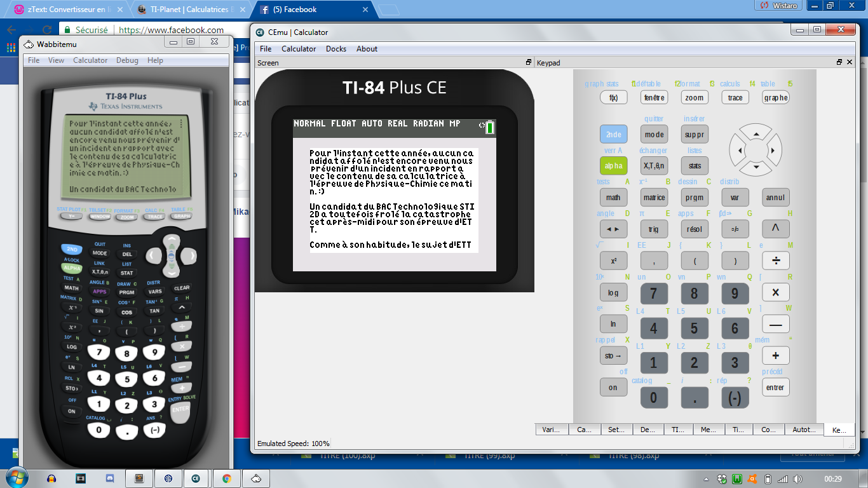Open the CEmu taskbar icon
The image size is (868, 488).
click(x=197, y=478)
